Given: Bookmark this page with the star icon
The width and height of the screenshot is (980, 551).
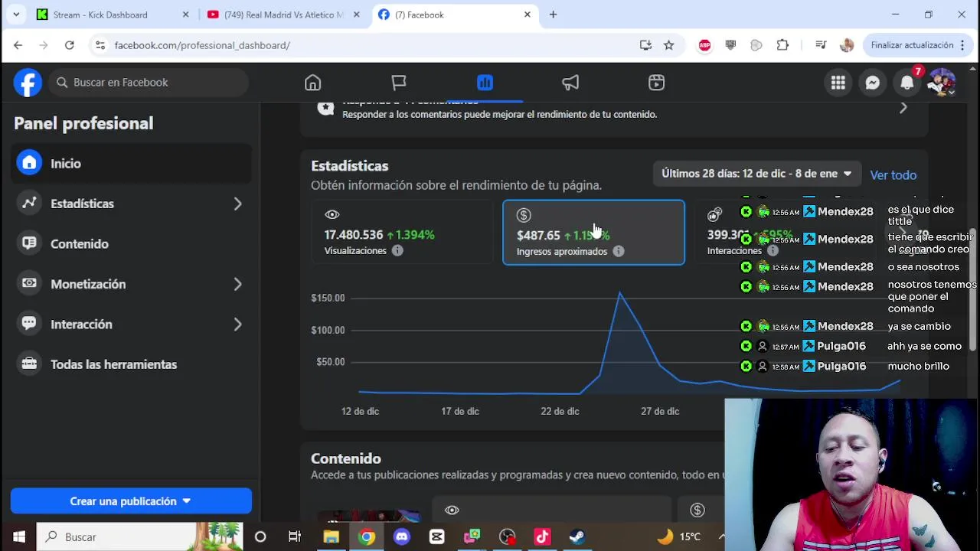Looking at the screenshot, I should [668, 45].
